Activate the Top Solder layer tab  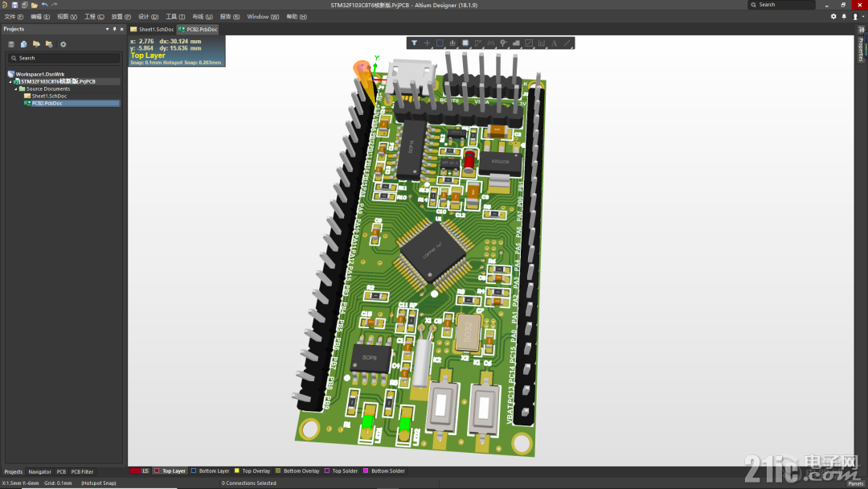pyautogui.click(x=342, y=471)
